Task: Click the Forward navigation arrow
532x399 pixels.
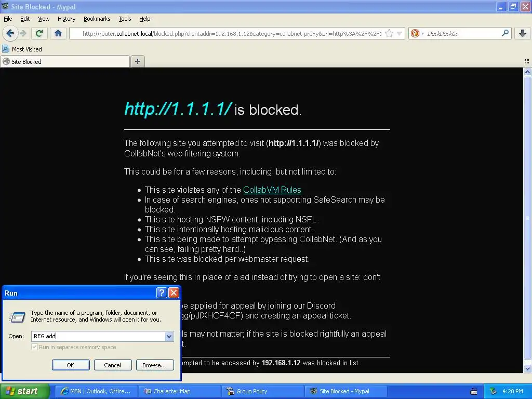Action: point(23,33)
